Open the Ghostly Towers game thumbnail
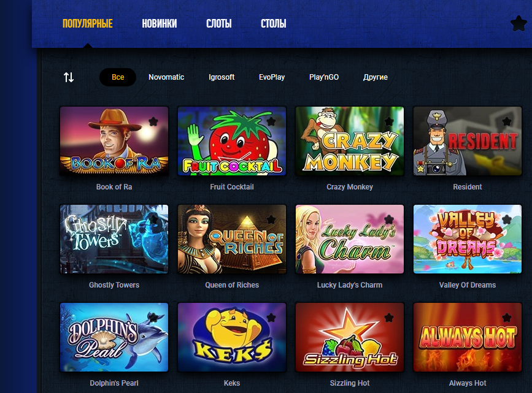Image resolution: width=532 pixels, height=393 pixels. (114, 239)
